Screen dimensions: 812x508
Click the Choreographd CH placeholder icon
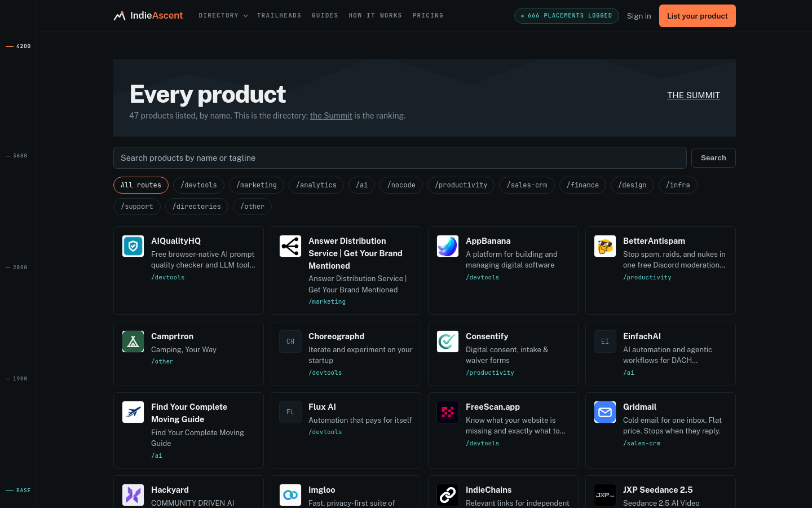[290, 341]
